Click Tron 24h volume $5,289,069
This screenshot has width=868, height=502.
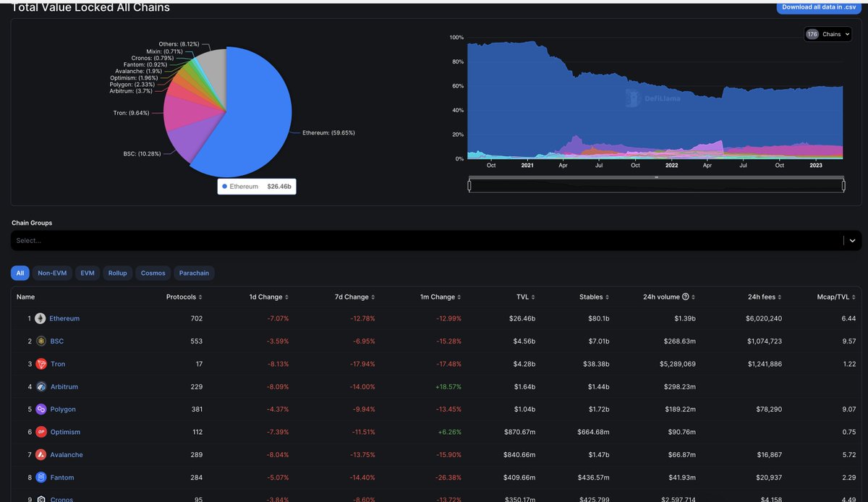pyautogui.click(x=676, y=364)
